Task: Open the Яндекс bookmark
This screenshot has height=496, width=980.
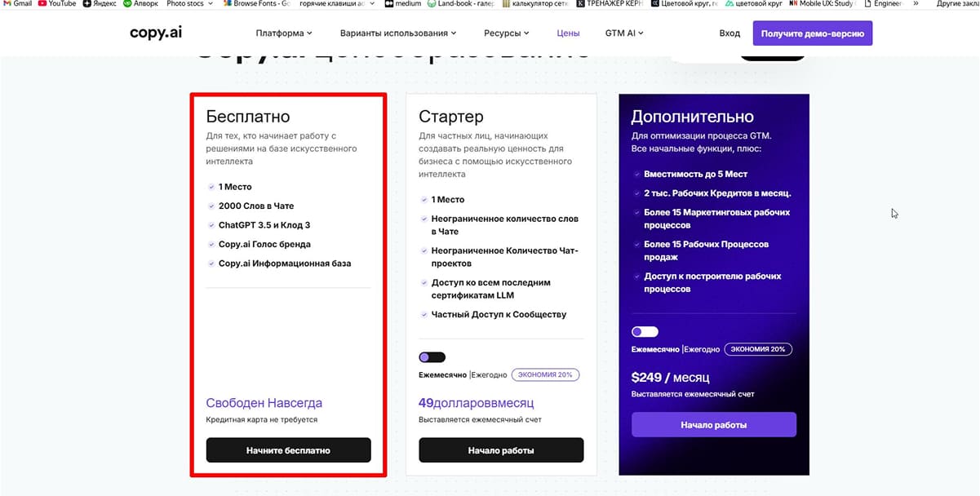Action: pos(100,4)
